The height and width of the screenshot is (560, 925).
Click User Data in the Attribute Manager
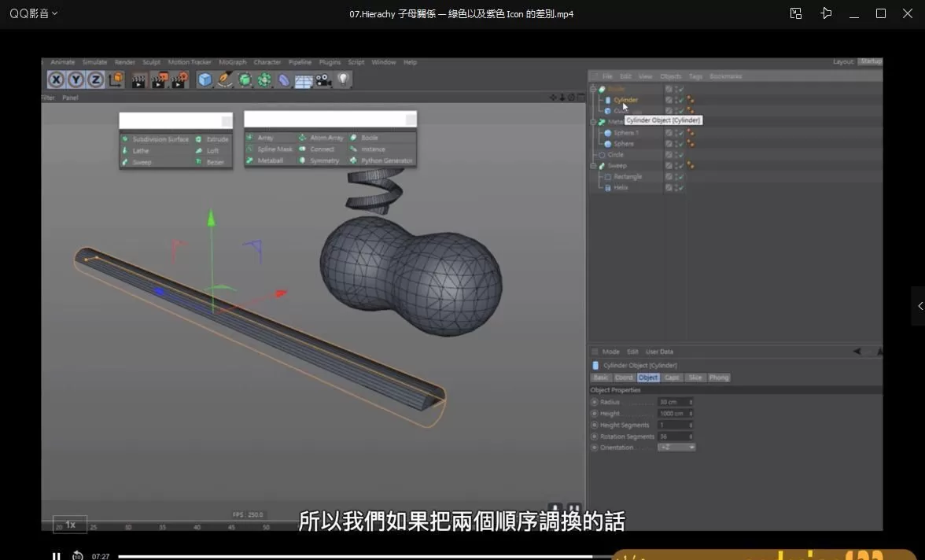coord(660,352)
